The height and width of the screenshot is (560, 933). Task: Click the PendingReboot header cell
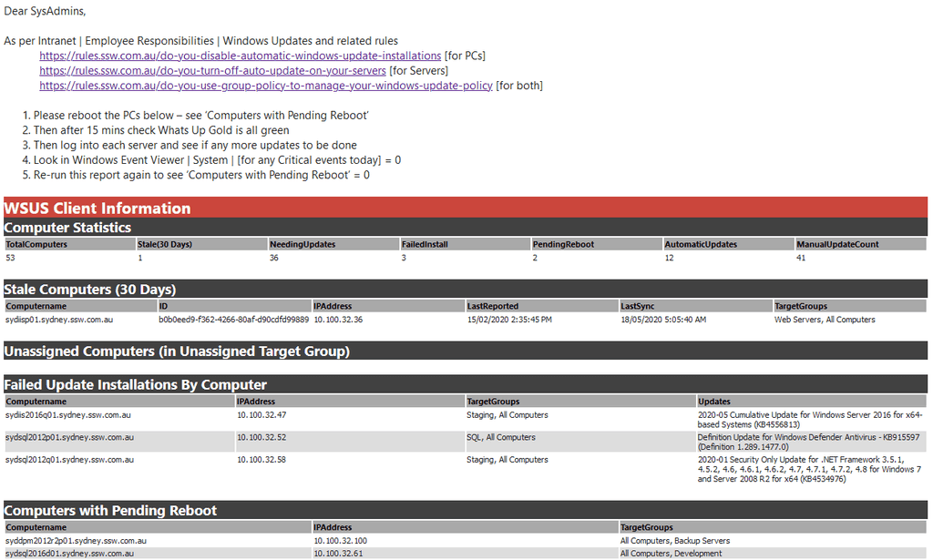pos(563,243)
